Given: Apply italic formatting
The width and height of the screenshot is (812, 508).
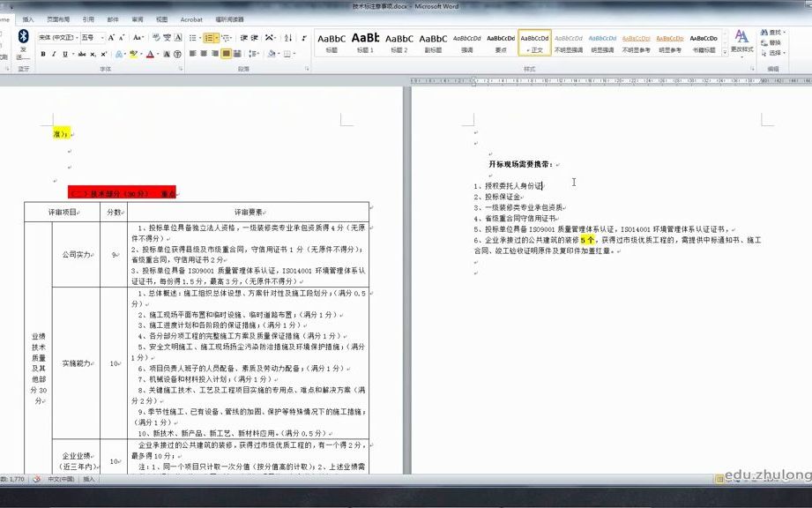Looking at the screenshot, I should pyautogui.click(x=55, y=54).
